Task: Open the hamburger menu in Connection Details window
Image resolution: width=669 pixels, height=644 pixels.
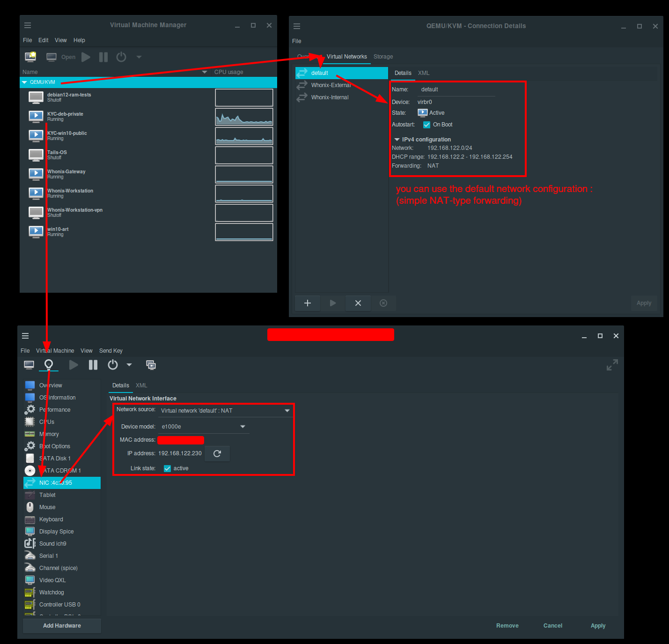Action: (x=297, y=26)
